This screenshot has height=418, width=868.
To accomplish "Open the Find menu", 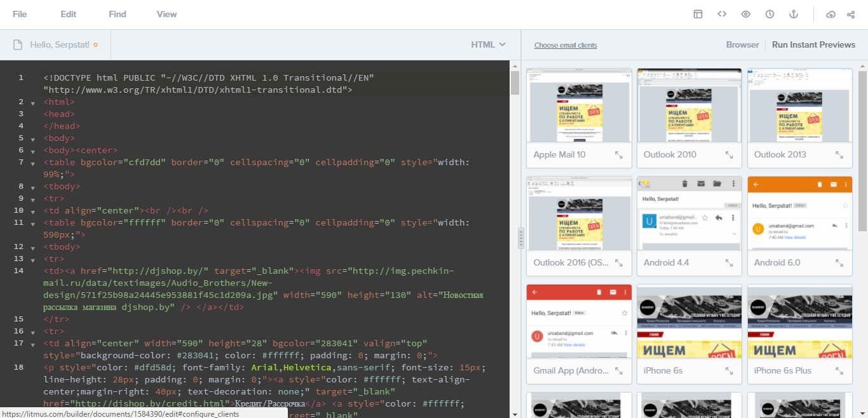I will (x=118, y=14).
